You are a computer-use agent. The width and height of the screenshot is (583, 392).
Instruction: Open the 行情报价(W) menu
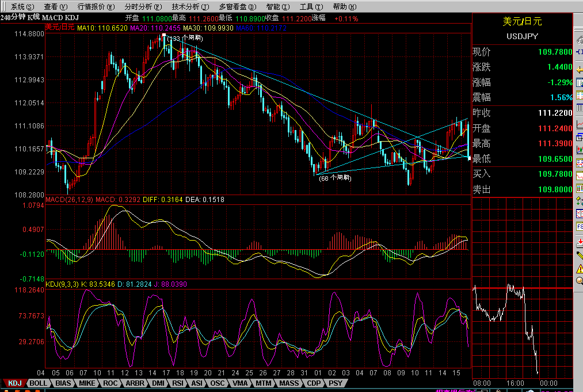click(x=96, y=7)
